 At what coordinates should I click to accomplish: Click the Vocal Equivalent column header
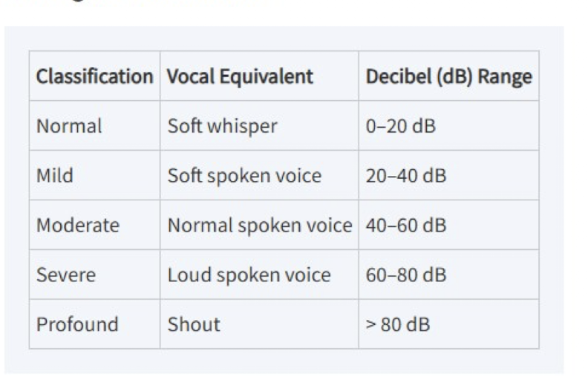(x=240, y=76)
